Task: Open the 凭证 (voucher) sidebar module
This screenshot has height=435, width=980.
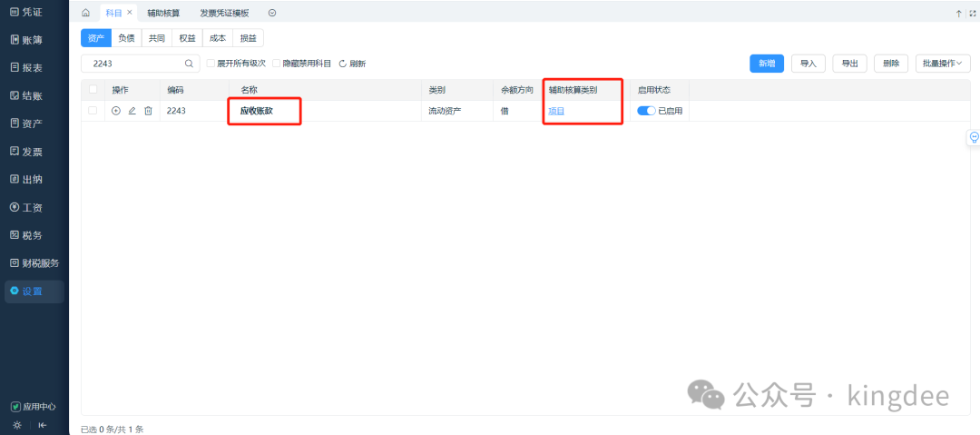Action: coord(26,13)
